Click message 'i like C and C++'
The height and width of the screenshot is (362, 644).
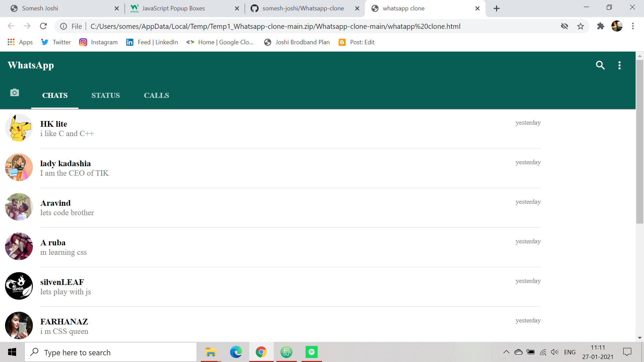click(67, 133)
